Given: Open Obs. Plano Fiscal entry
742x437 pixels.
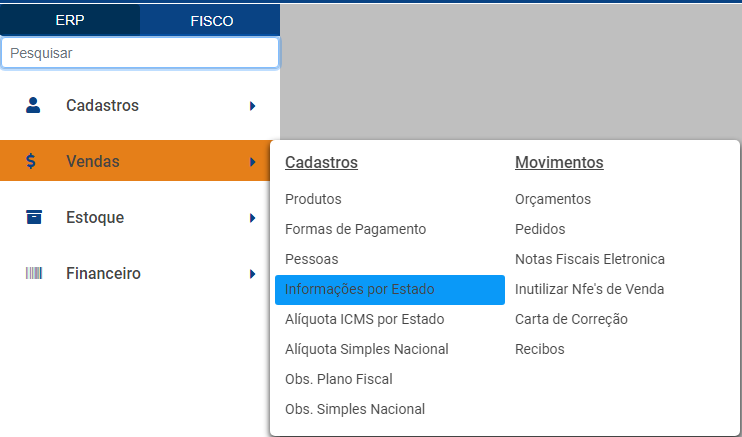Looking at the screenshot, I should pyautogui.click(x=338, y=379).
